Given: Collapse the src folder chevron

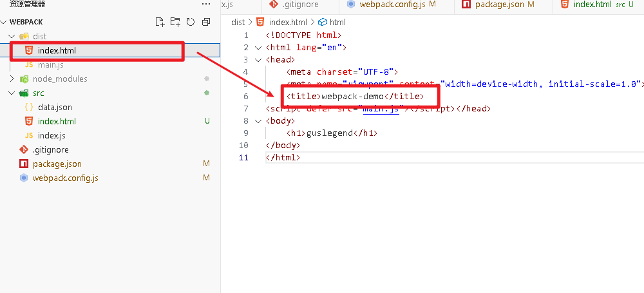Looking at the screenshot, I should (x=12, y=93).
